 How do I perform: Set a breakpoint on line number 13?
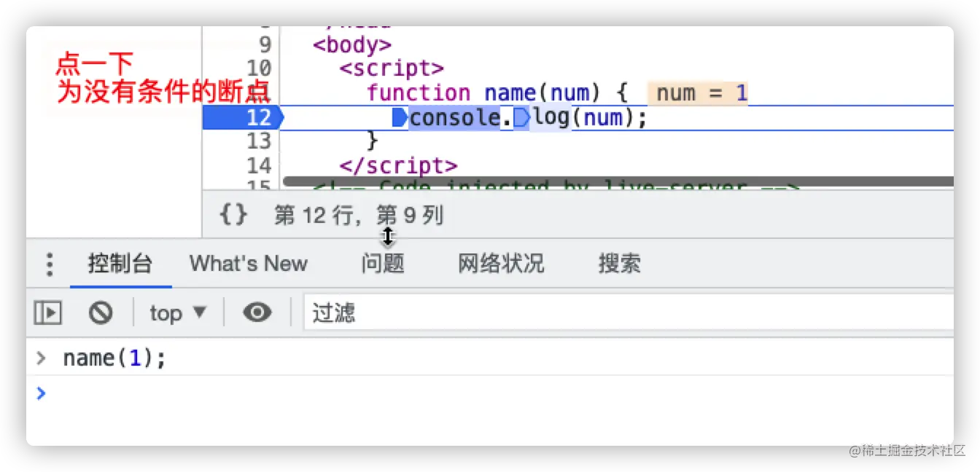pos(260,141)
